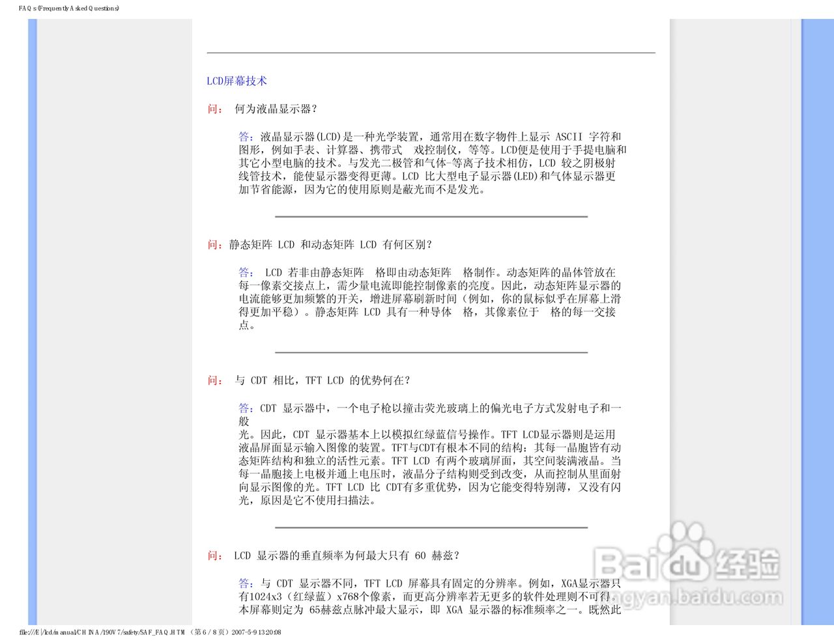Select the LCD 垂直频率 60 赫兹 question
834x644 pixels.
[345, 554]
